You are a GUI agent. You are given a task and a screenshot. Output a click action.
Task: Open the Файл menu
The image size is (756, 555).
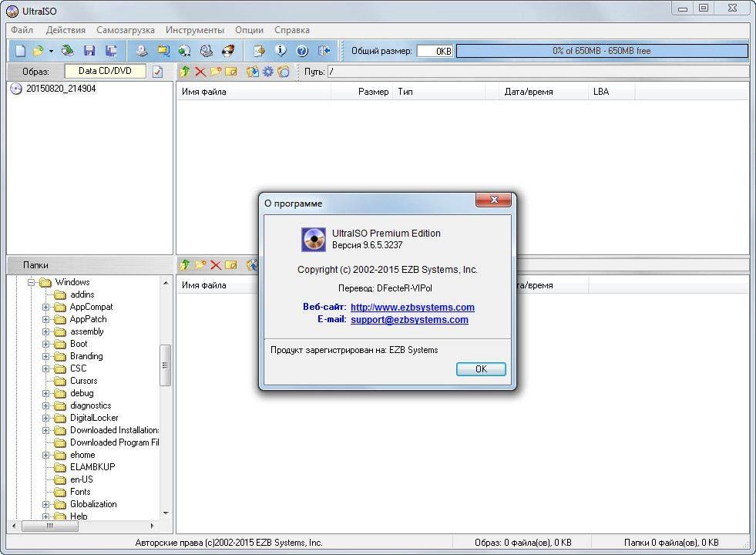point(22,30)
